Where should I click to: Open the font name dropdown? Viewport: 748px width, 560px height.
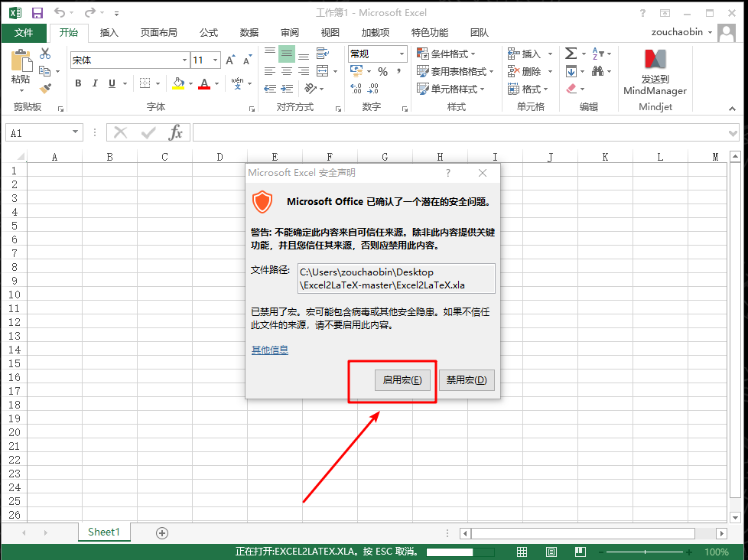coord(184,60)
